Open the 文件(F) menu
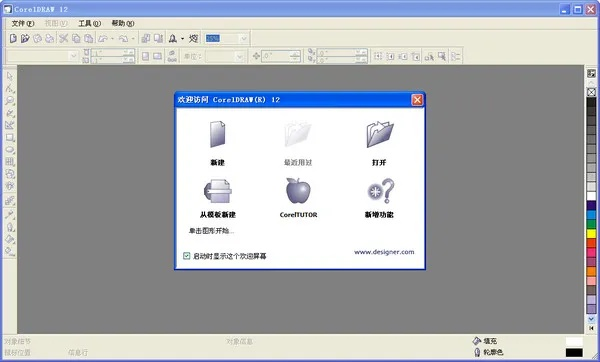The height and width of the screenshot is (362, 600). pos(23,23)
